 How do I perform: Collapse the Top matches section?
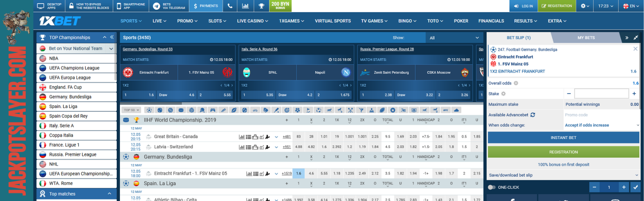pyautogui.click(x=109, y=194)
